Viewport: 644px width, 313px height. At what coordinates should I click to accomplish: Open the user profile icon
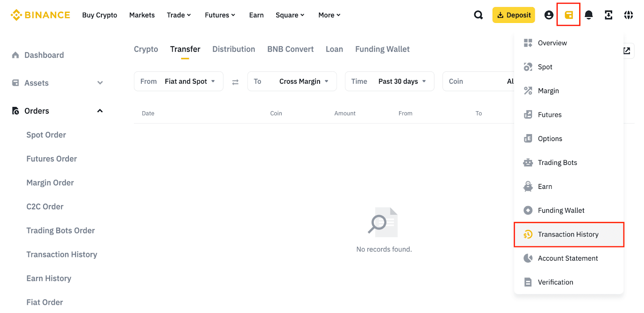click(x=549, y=15)
